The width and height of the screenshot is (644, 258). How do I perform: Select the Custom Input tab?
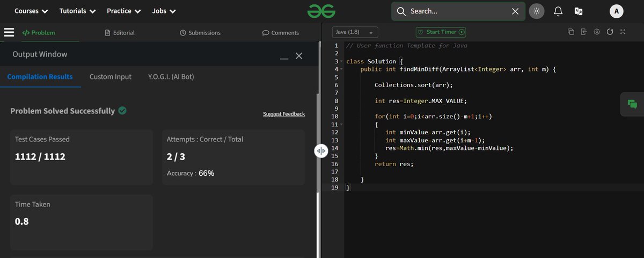tap(110, 77)
